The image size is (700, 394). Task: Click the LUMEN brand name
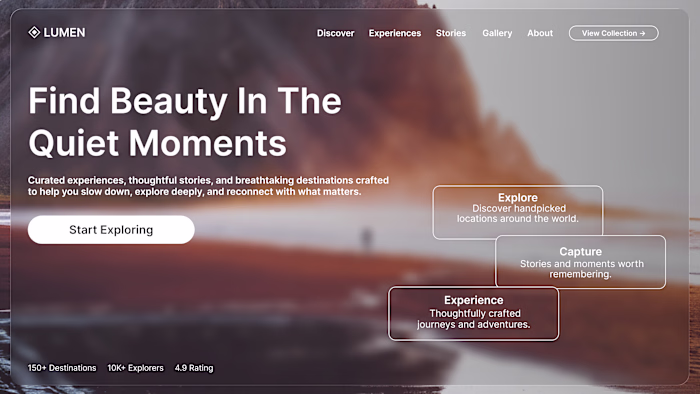64,33
